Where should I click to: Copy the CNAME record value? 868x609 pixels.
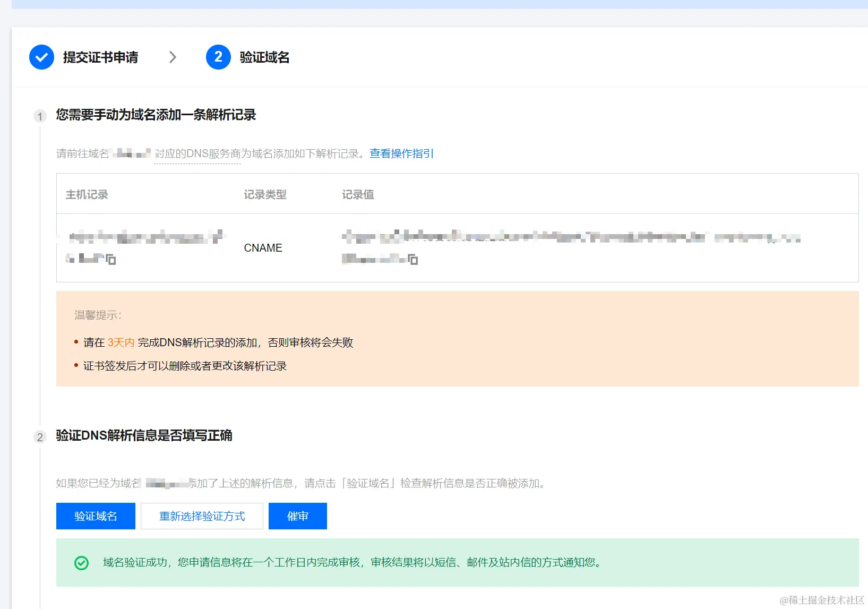(412, 259)
